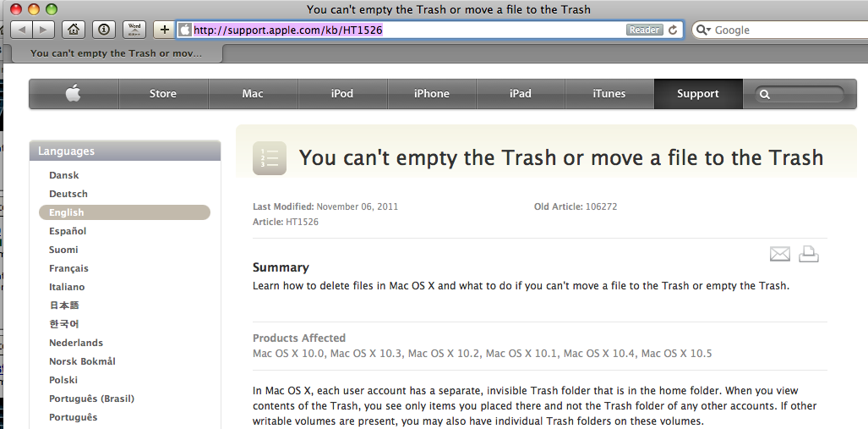Image resolution: width=868 pixels, height=429 pixels.
Task: Go back with the Safari back arrow
Action: click(x=21, y=30)
